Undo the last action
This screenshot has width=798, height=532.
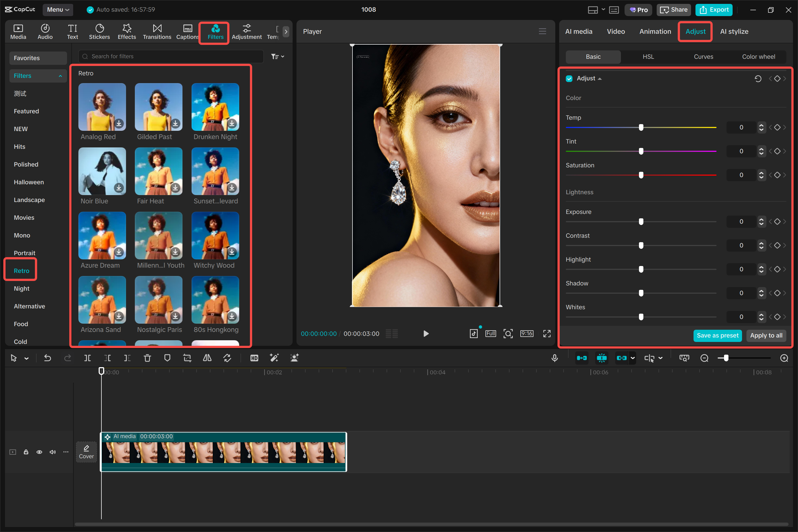(47, 358)
